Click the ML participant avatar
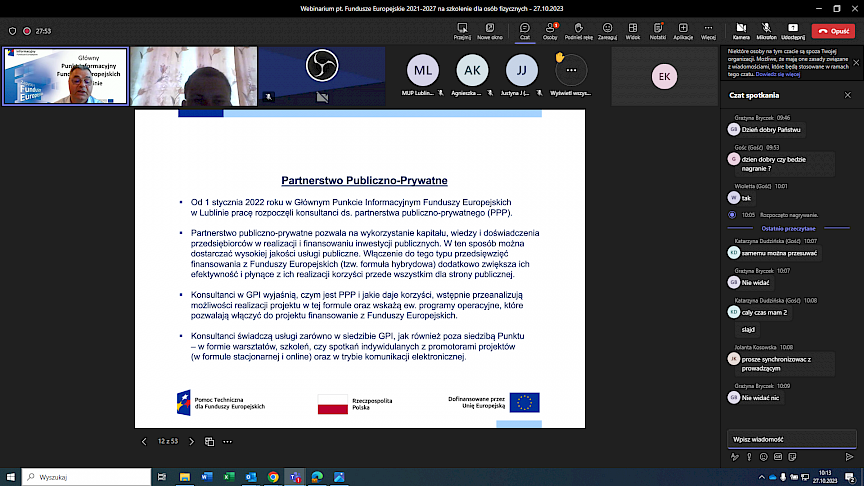 [x=423, y=71]
